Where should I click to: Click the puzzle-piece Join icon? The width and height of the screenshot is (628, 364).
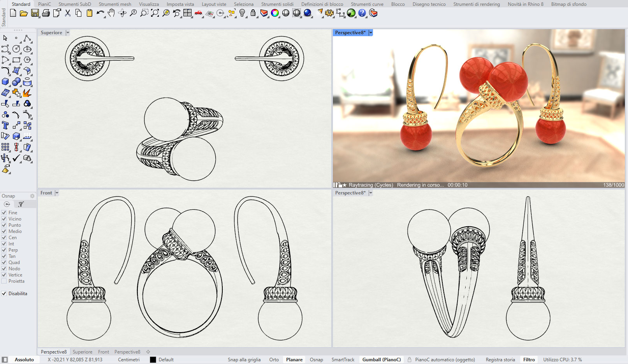click(x=16, y=93)
